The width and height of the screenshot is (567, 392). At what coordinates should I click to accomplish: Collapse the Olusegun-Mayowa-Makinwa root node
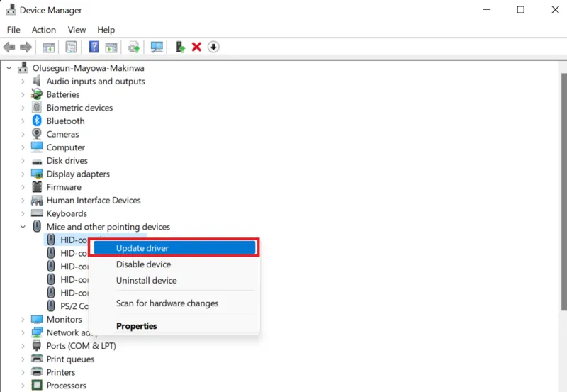coord(9,68)
